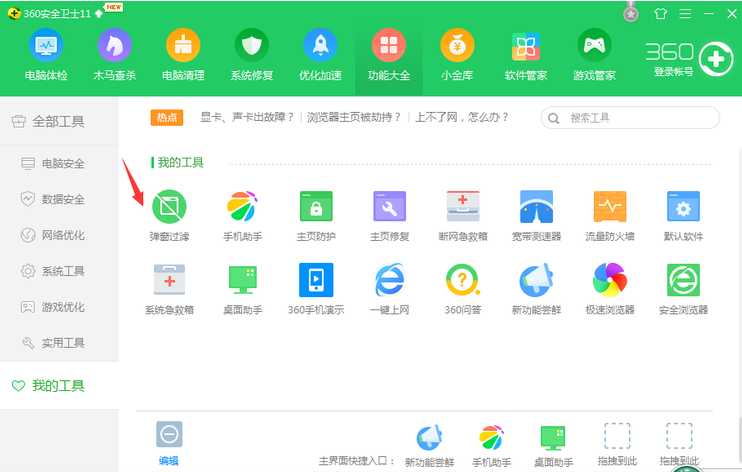Image resolution: width=742 pixels, height=472 pixels.
Task: Launch the 极速浏览器 tool
Action: (610, 289)
